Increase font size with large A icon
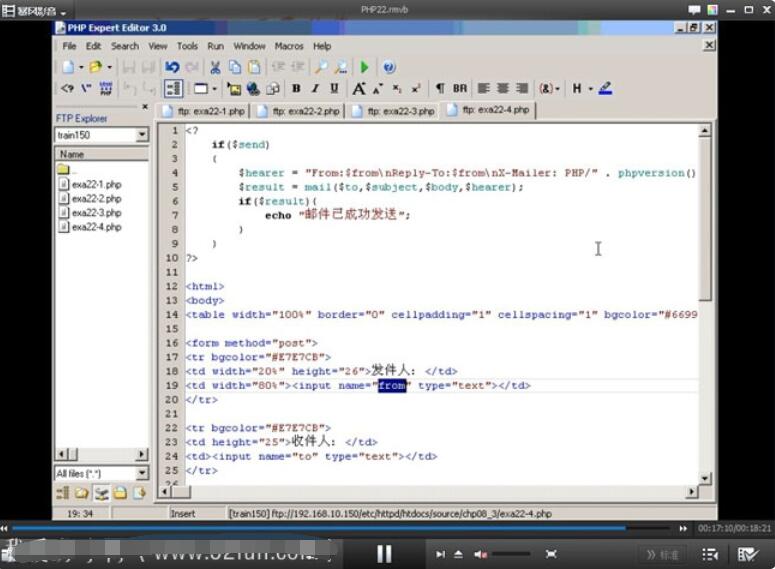This screenshot has height=569, width=775. (x=359, y=88)
